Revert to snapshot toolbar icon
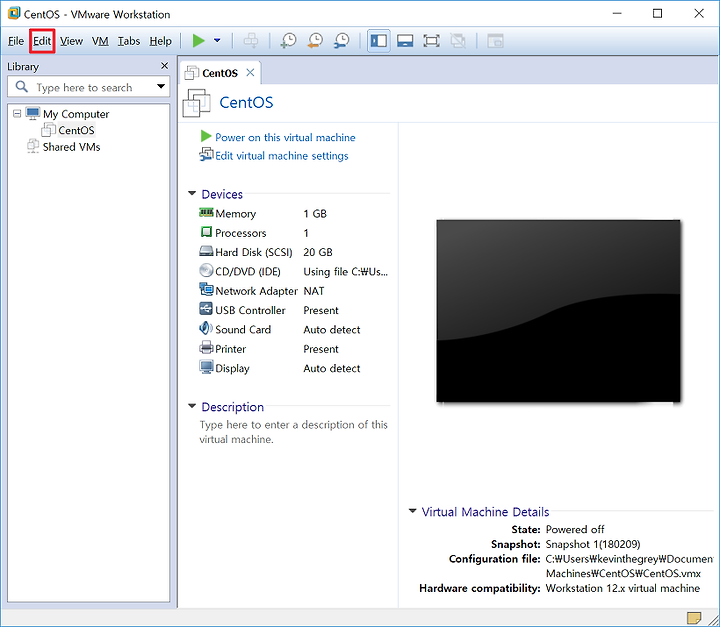The height and width of the screenshot is (627, 720). click(x=315, y=41)
